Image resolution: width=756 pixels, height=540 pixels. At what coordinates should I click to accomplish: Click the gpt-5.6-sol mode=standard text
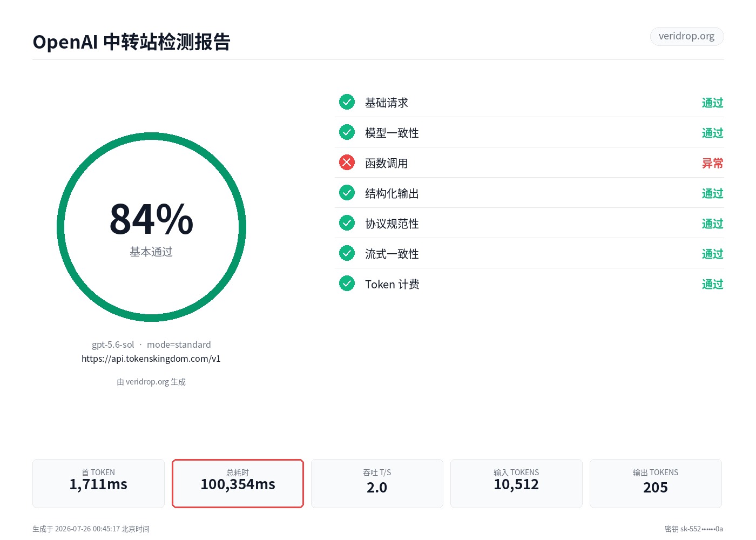(151, 345)
